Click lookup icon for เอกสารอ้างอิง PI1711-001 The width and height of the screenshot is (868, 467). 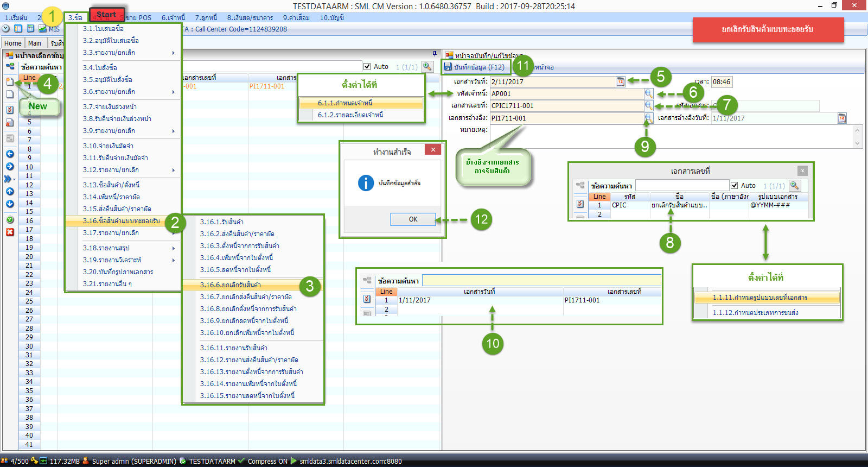pos(648,118)
